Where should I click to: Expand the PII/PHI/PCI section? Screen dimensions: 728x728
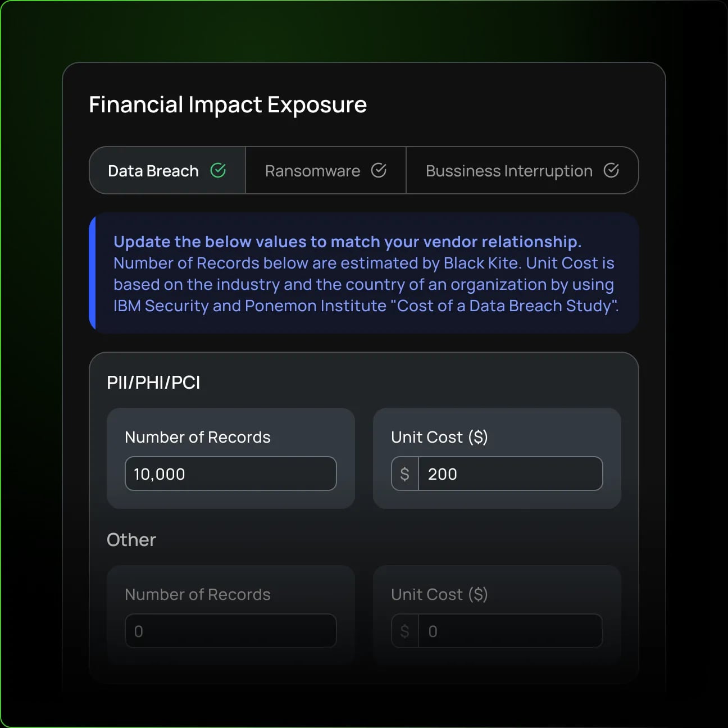[x=154, y=382]
